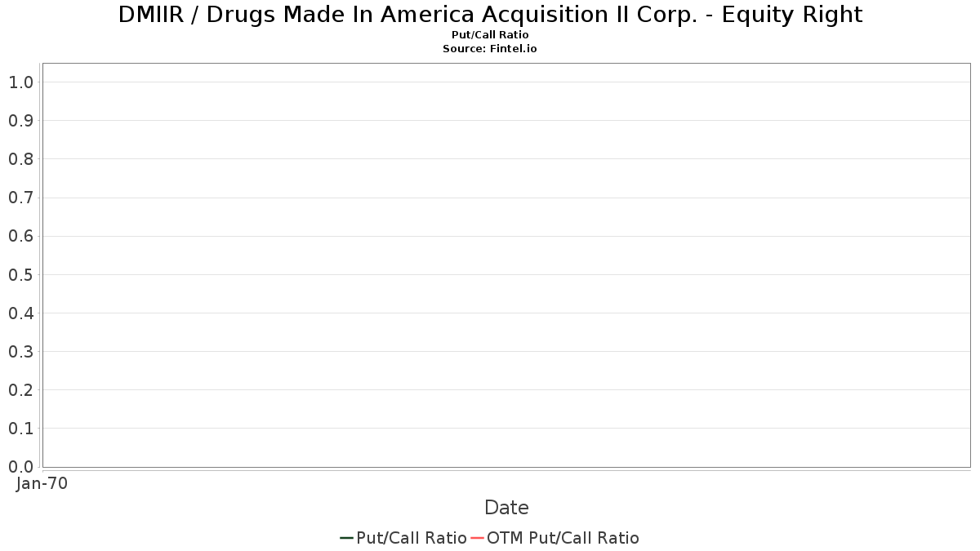
Task: Click the dark green legend line marker
Action: (346, 538)
